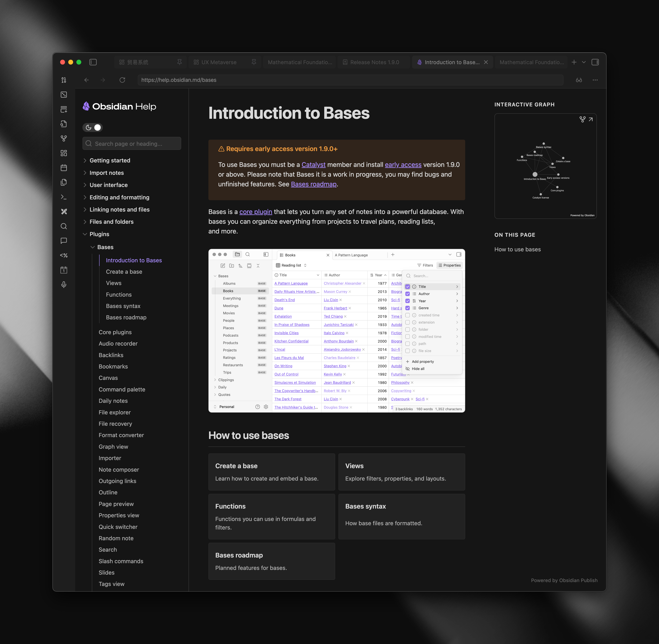This screenshot has height=644, width=659.
Task: Click the calendar icon showing number 1
Action: (x=64, y=270)
